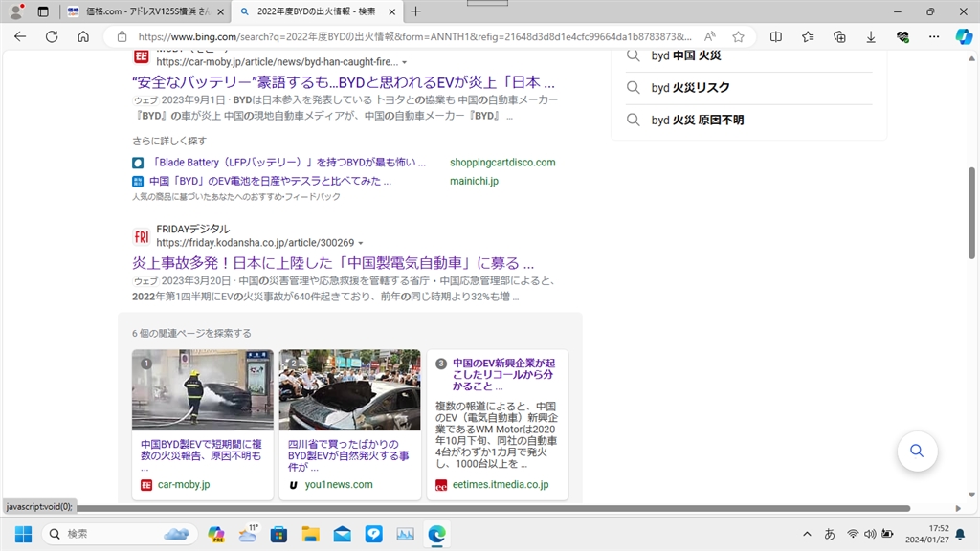
Task: Open File Explorer from taskbar
Action: [311, 534]
